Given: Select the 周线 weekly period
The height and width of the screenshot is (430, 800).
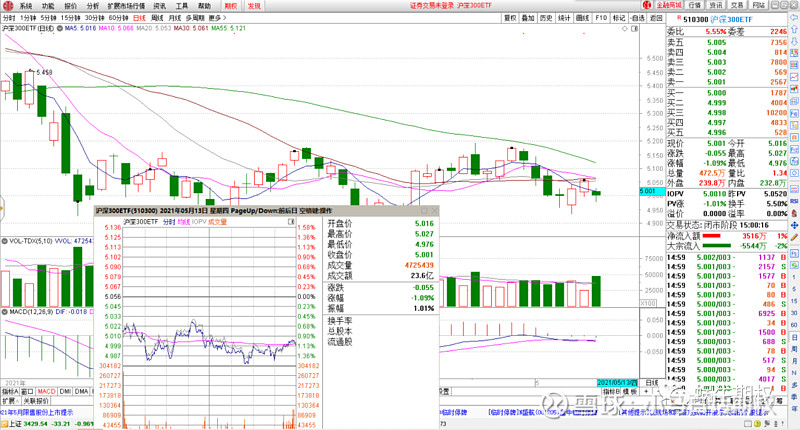Looking at the screenshot, I should (x=158, y=18).
